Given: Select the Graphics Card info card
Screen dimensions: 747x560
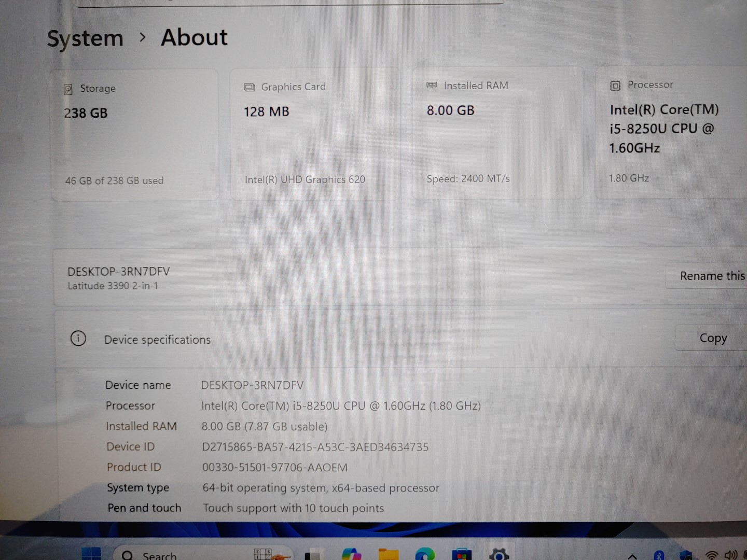Looking at the screenshot, I should (315, 134).
